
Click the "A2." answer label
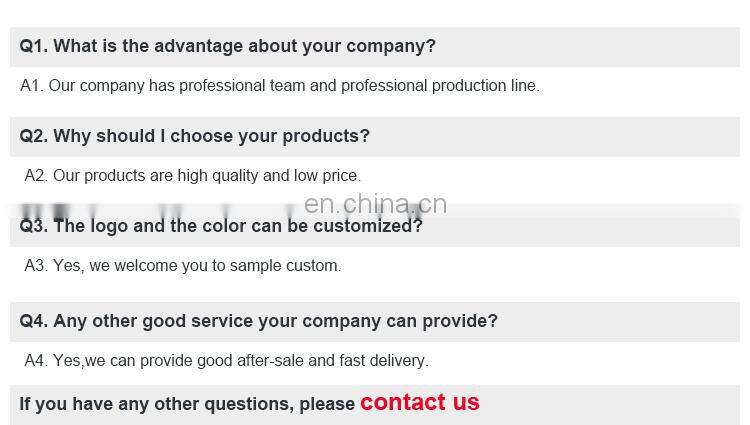36,176
